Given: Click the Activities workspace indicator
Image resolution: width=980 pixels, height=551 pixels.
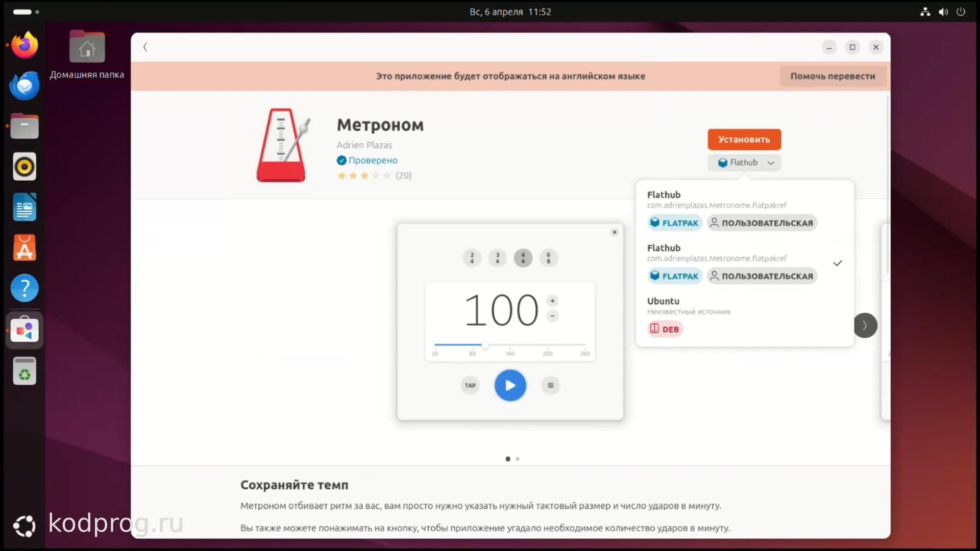Looking at the screenshot, I should (x=26, y=12).
